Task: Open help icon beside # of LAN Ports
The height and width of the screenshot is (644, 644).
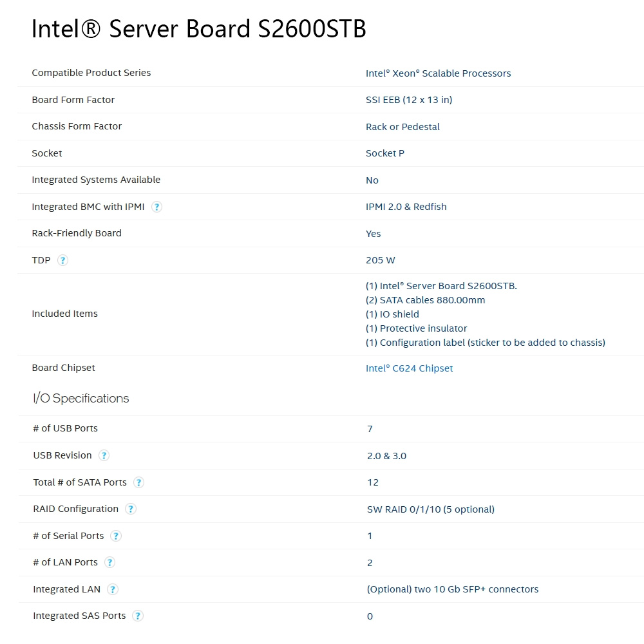Action: point(109,563)
